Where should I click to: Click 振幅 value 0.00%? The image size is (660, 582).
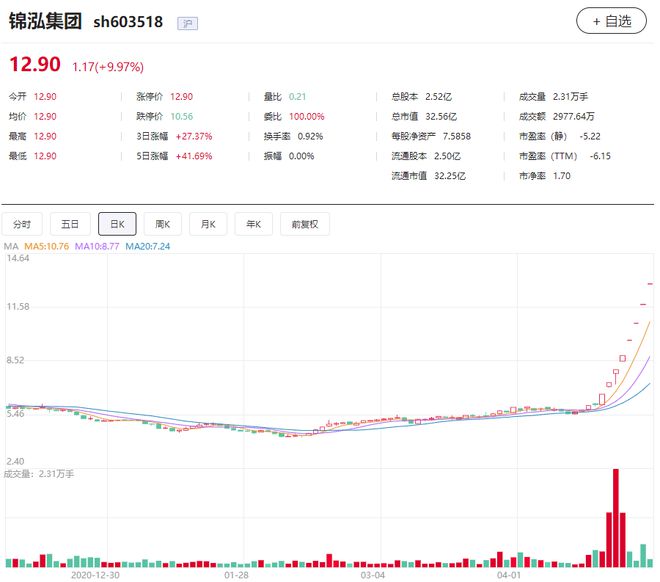(301, 156)
